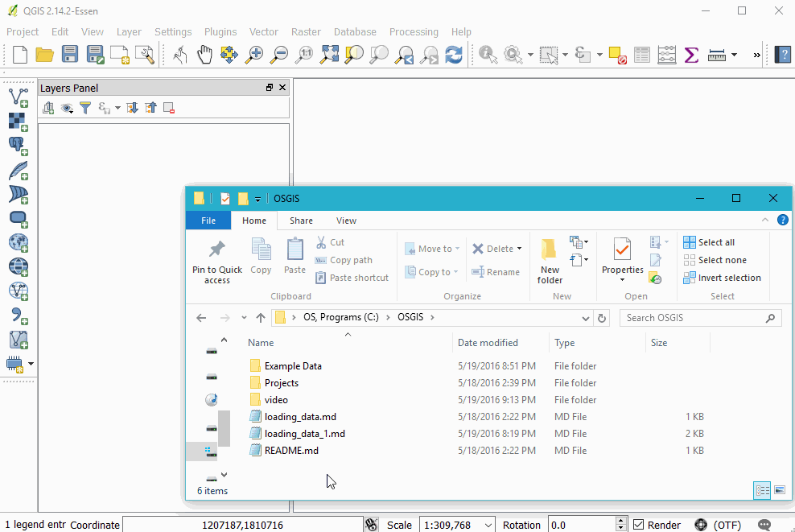Click Pin to Quick access button
This screenshot has height=532, width=795.
(x=217, y=262)
